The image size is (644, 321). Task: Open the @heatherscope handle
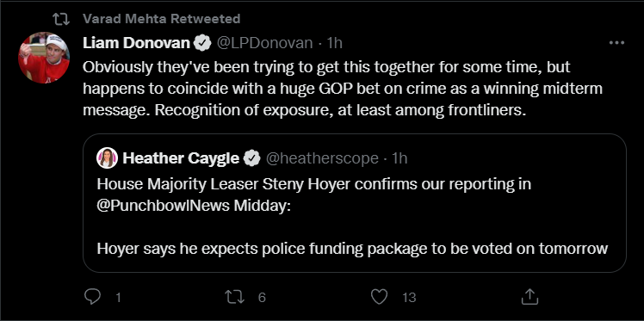pyautogui.click(x=322, y=158)
